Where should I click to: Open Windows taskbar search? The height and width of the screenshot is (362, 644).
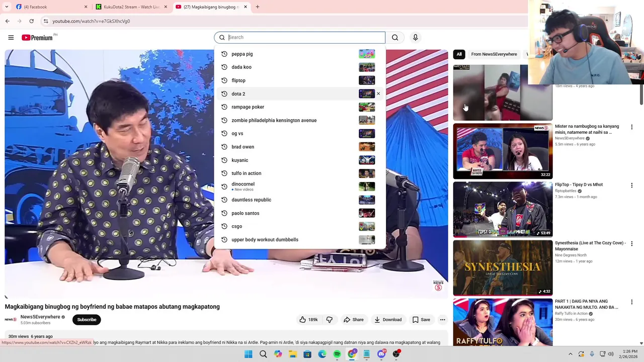tap(263, 354)
